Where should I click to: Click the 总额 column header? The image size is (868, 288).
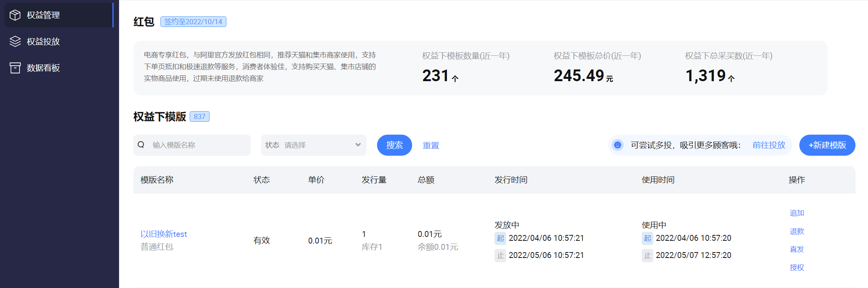tap(426, 180)
